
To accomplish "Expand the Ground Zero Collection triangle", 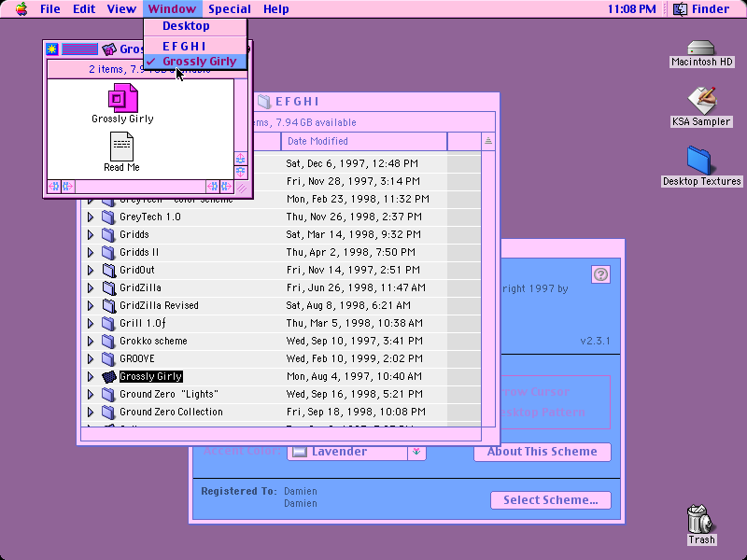I will click(91, 413).
